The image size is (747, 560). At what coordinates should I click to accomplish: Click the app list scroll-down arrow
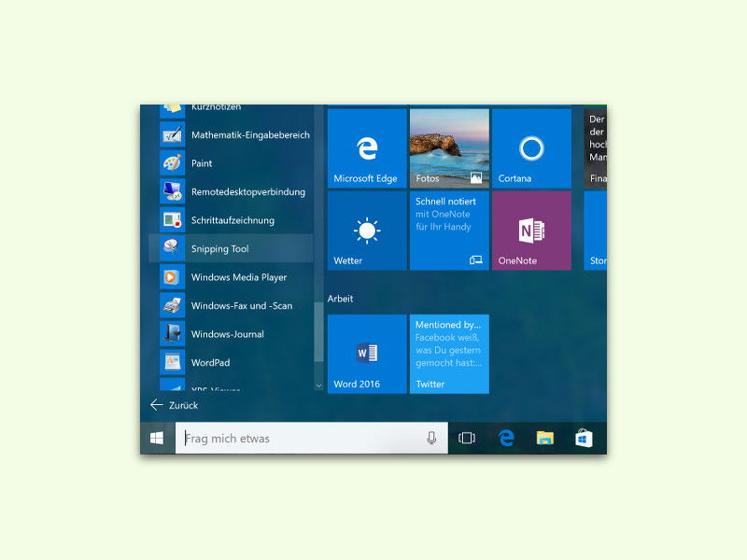point(318,385)
